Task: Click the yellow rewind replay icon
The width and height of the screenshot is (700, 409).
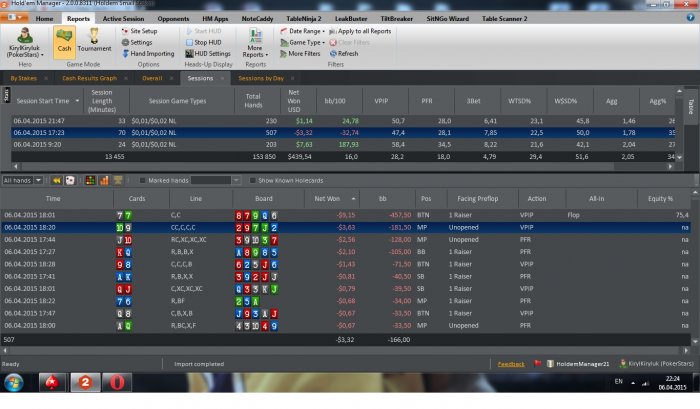Action: (x=57, y=180)
